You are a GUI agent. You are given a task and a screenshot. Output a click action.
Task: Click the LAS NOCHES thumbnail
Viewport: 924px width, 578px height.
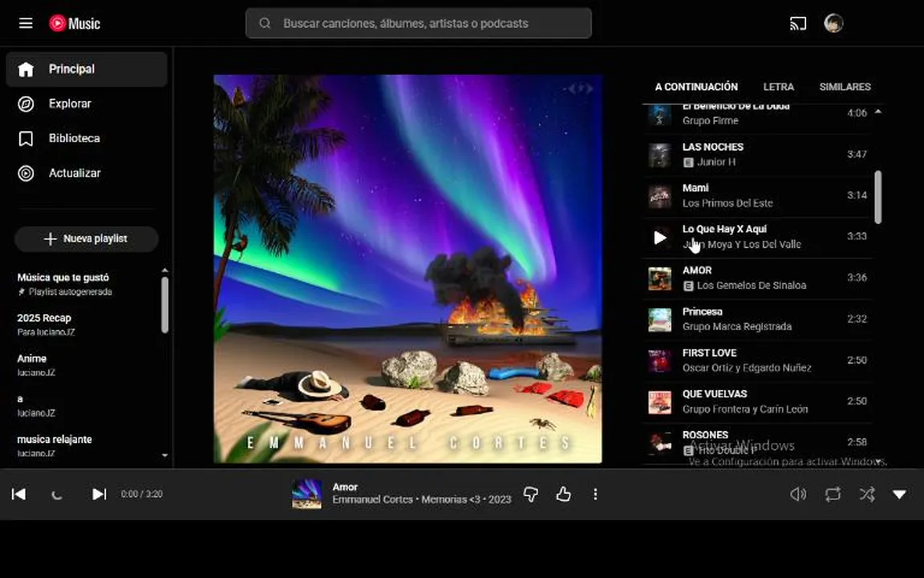[x=660, y=155]
